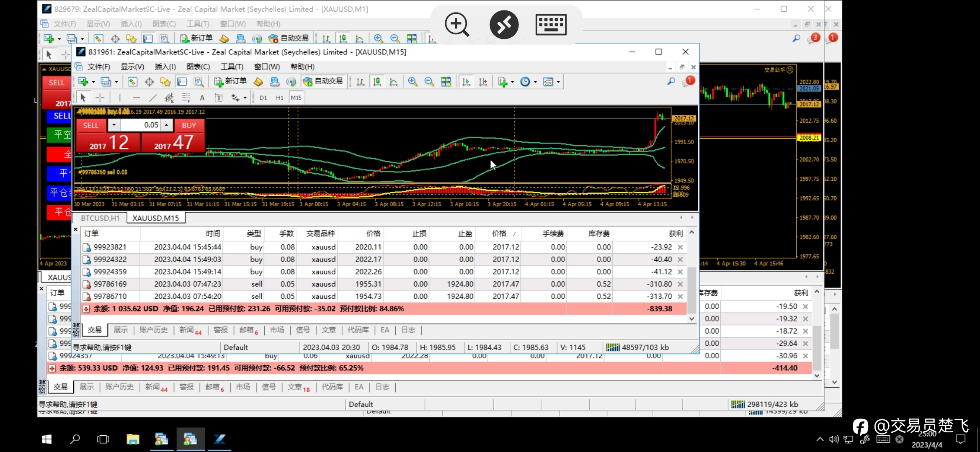Click 新订单 button in front window toolbar
Image resolution: width=980 pixels, height=452 pixels.
[230, 81]
